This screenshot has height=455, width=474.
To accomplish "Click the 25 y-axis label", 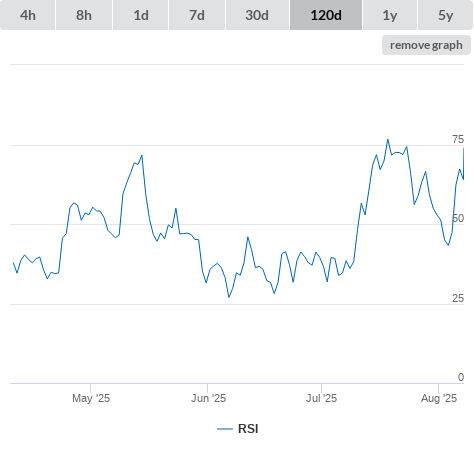I will 458,298.
